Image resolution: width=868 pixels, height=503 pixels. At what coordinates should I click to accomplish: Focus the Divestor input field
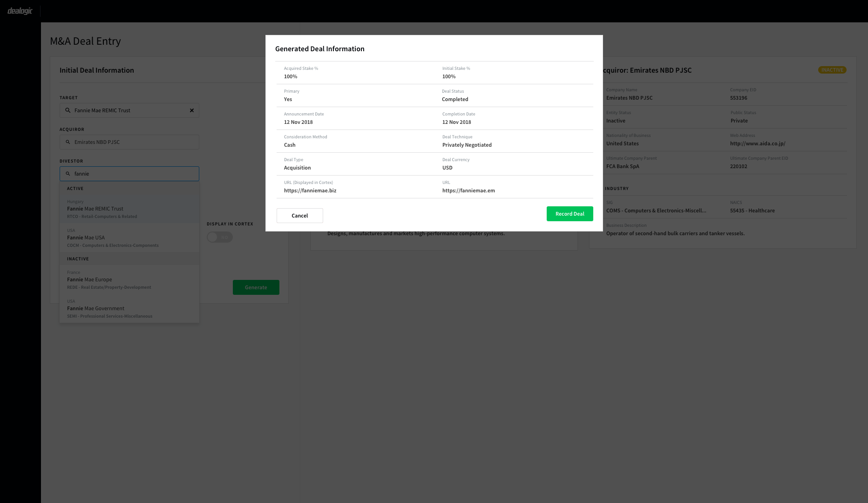tap(135, 174)
